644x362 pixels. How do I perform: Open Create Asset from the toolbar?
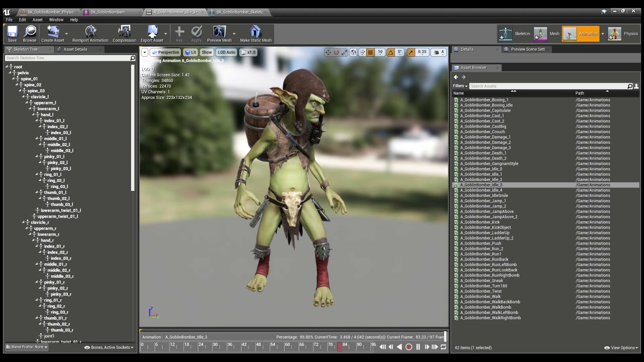53,34
